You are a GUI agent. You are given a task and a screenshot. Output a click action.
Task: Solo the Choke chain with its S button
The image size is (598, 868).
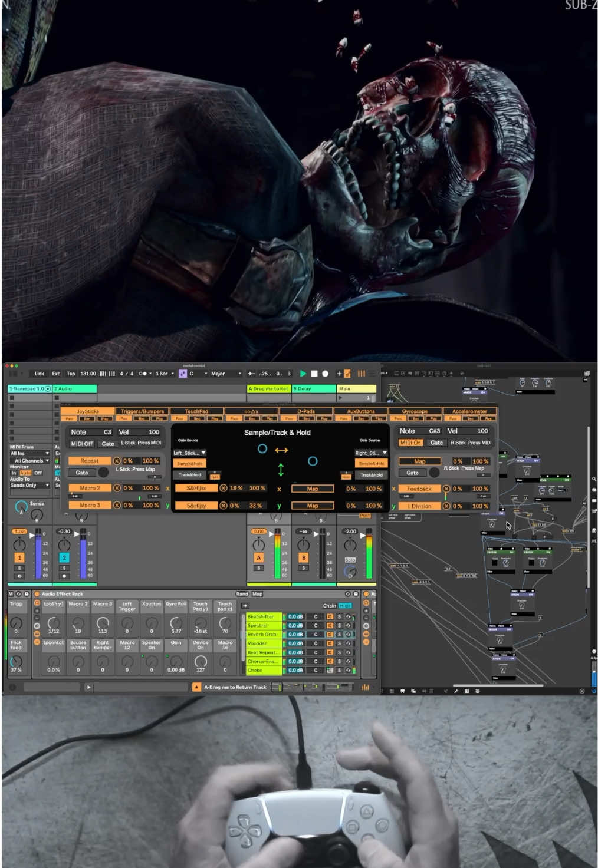pos(339,670)
